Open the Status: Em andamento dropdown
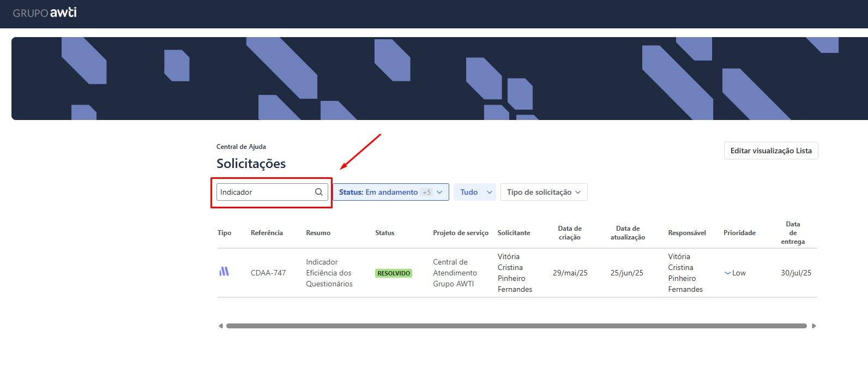The width and height of the screenshot is (868, 390). coord(391,192)
